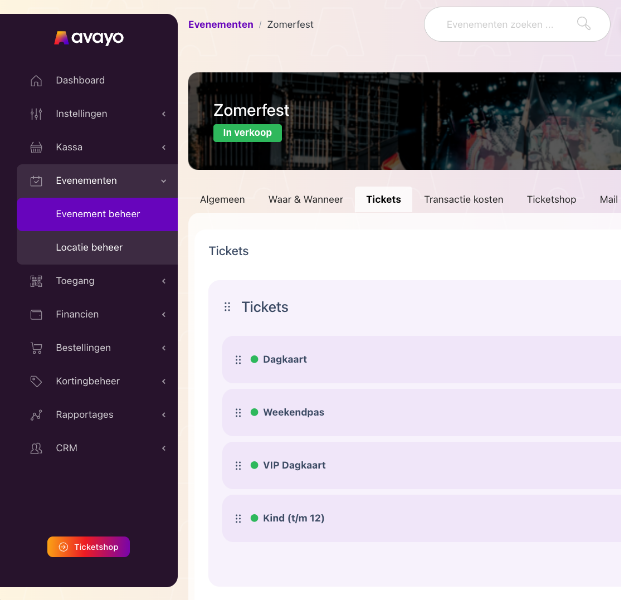Collapse the Evenementen menu chevron

click(164, 181)
